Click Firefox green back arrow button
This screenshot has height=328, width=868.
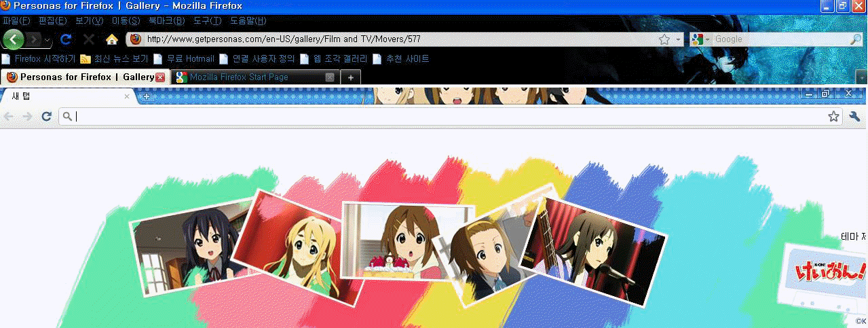tap(14, 39)
